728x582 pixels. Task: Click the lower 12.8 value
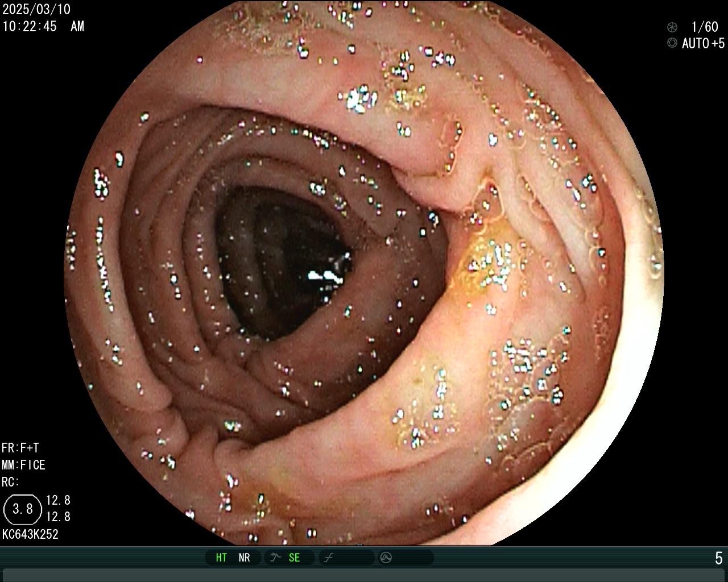tap(58, 517)
